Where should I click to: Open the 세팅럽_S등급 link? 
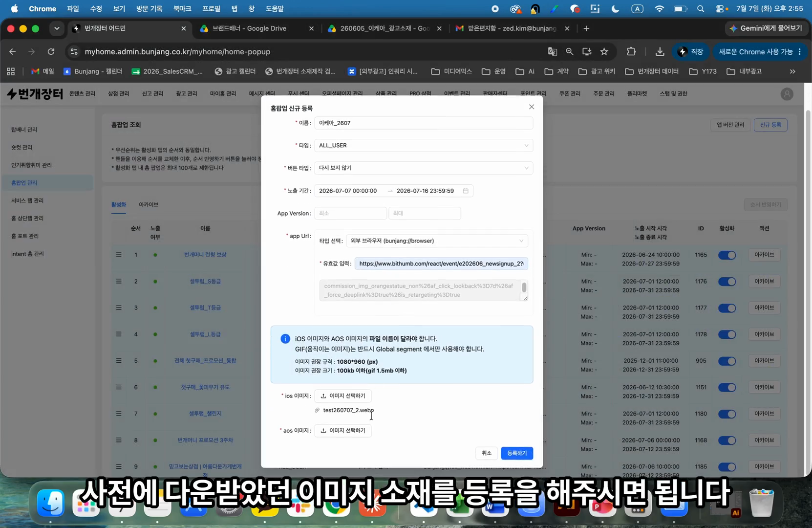point(205,281)
